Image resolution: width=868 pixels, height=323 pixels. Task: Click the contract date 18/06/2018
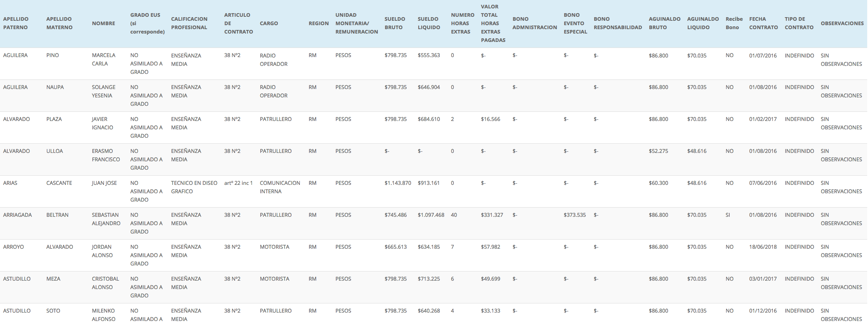[763, 247]
